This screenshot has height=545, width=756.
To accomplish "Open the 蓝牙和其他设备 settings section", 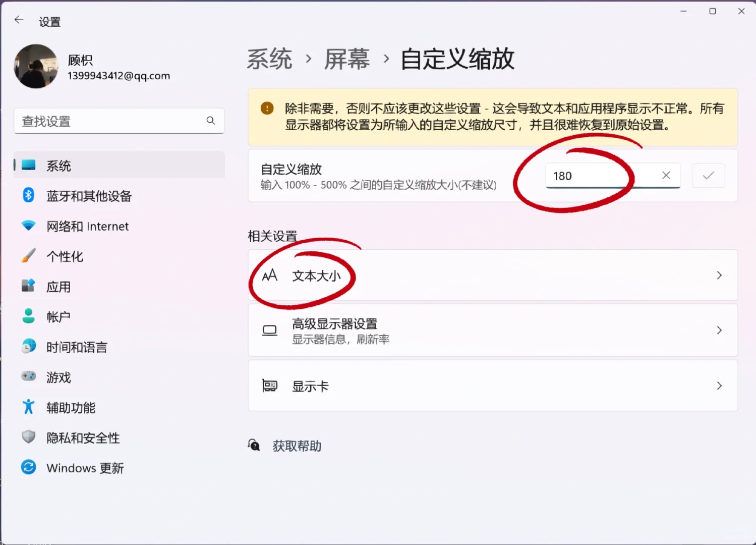I will point(89,196).
